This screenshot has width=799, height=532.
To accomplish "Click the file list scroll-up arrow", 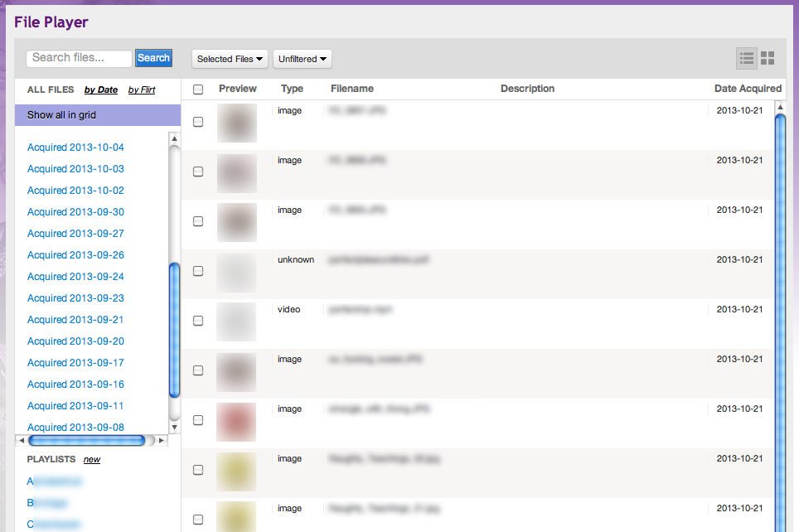I will [x=779, y=107].
